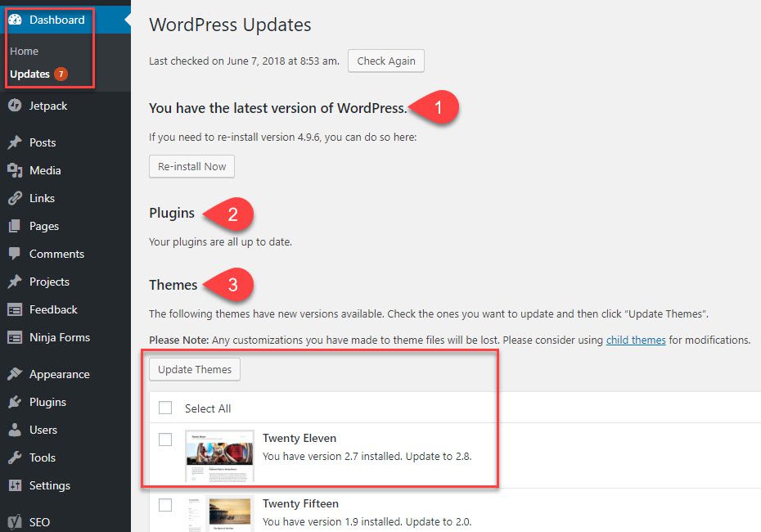Open the Jetpack admin page
Image resolution: width=761 pixels, height=532 pixels.
[45, 105]
